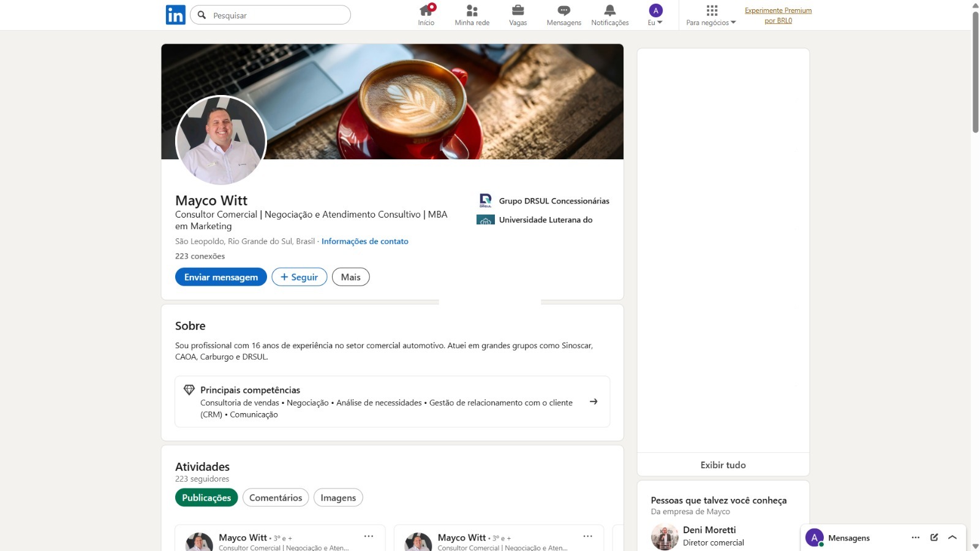
Task: Click author avatar on second post
Action: 418,542
